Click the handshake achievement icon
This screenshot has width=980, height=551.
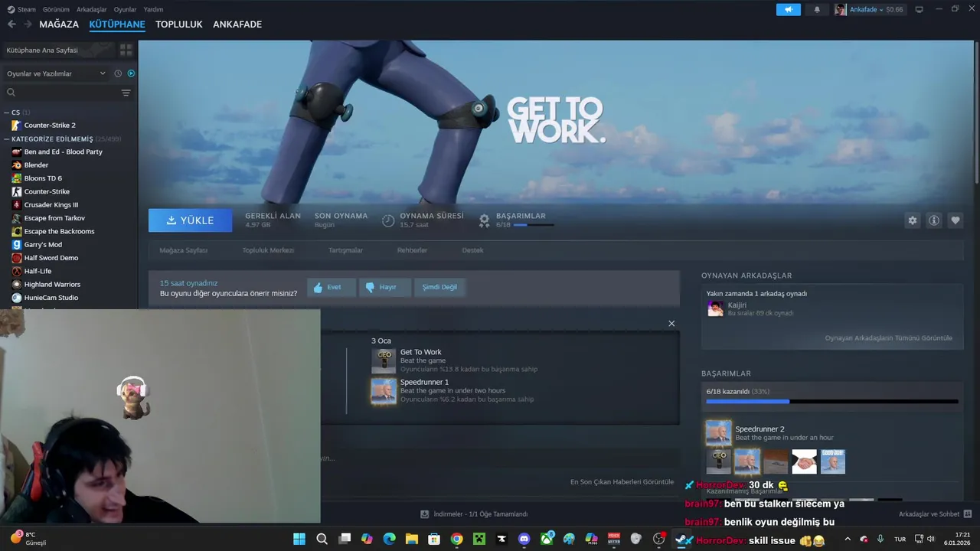tap(804, 461)
